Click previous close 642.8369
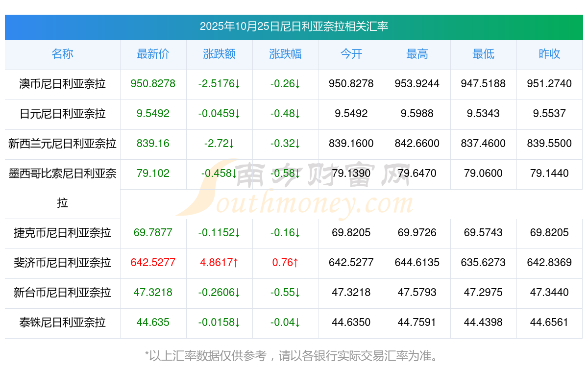Viewport: 588px width, 371px height. [549, 263]
